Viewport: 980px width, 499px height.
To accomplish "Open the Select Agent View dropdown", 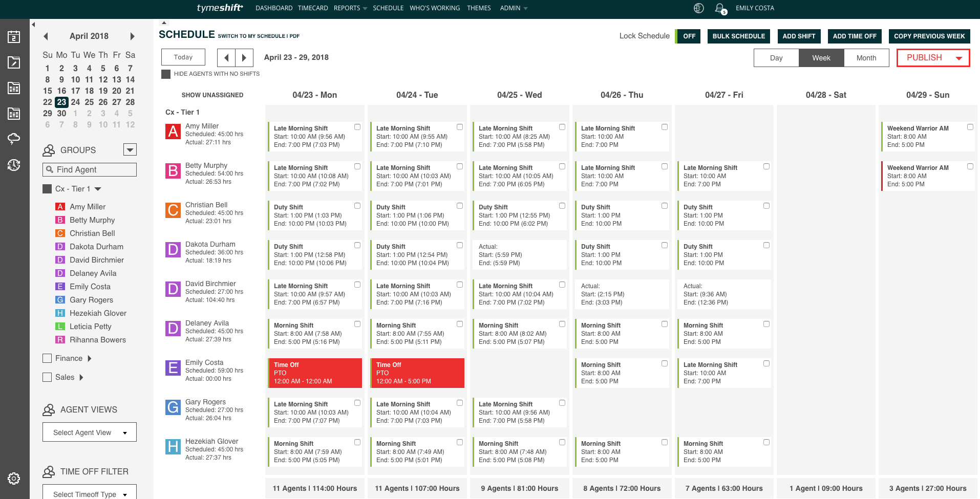I will pyautogui.click(x=90, y=432).
